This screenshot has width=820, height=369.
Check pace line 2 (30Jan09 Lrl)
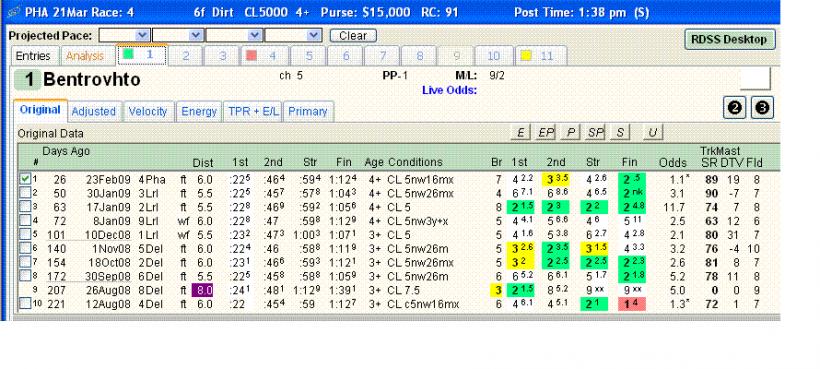tap(25, 193)
